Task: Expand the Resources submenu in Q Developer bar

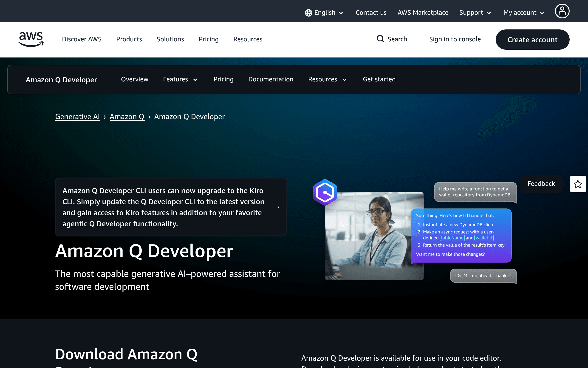Action: [327, 79]
